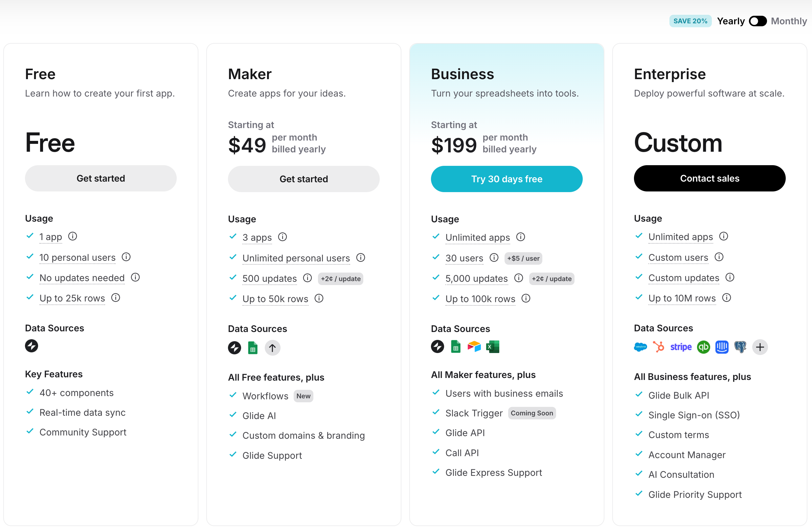The image size is (812, 532).
Task: Click the Airtable icon in Business plan
Action: pyautogui.click(x=474, y=346)
